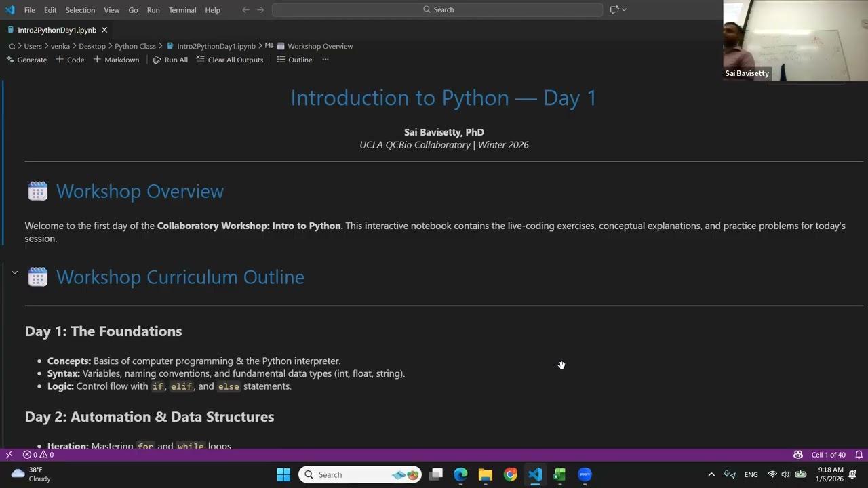The height and width of the screenshot is (488, 868).
Task: Click the Python Class breadcrumb segment
Action: click(x=135, y=46)
